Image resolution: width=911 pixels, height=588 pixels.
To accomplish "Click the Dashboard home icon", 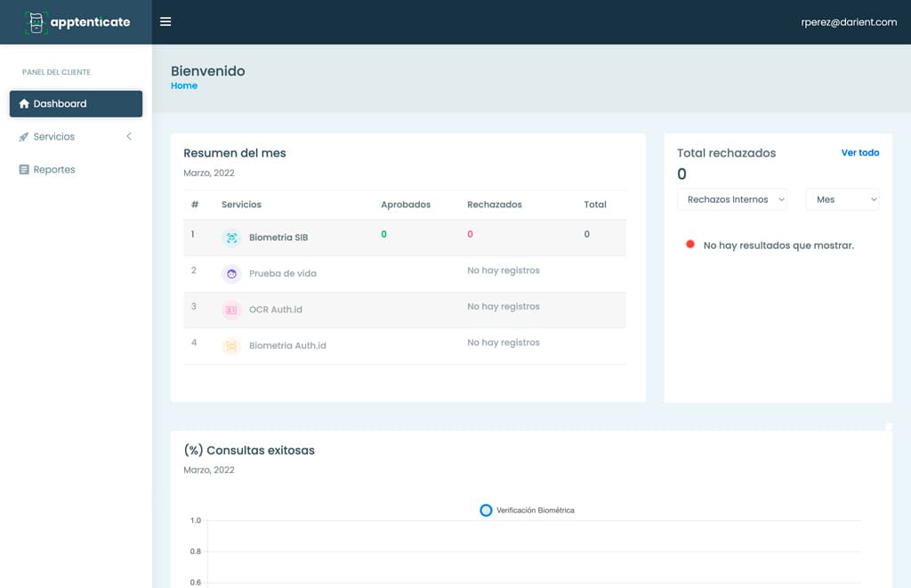I will 24,103.
